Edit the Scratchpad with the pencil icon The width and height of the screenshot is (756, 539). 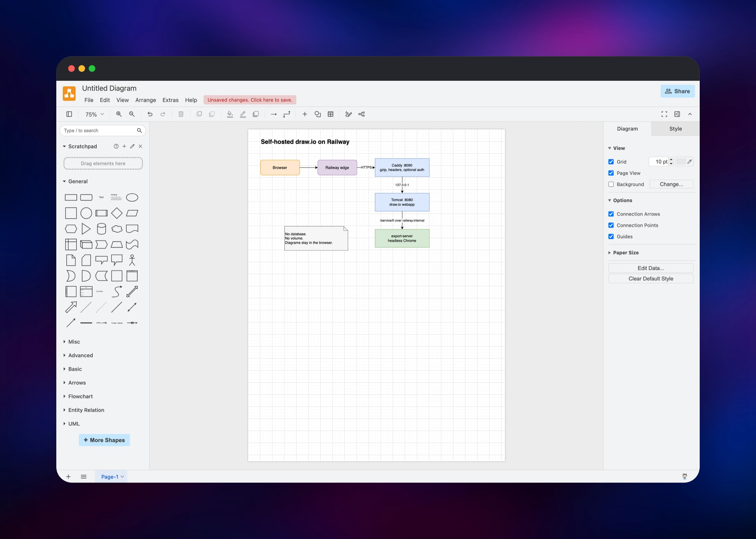coord(132,146)
